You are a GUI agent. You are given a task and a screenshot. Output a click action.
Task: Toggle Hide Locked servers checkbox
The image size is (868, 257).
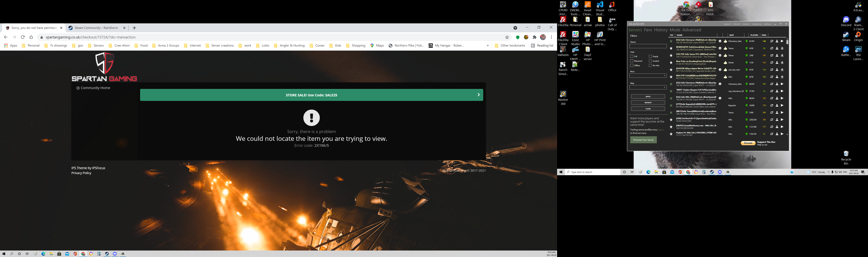650,61
